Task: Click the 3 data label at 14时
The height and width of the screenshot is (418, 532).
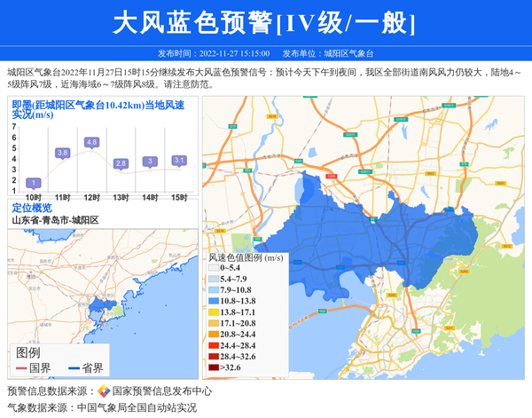Action: [150, 162]
